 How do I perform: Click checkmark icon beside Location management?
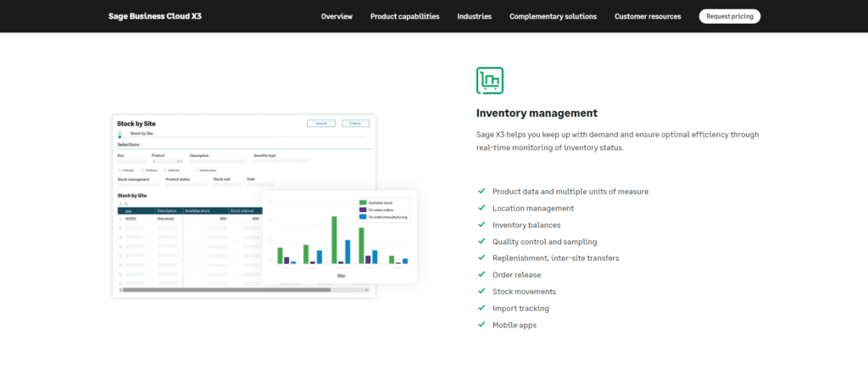(x=481, y=208)
